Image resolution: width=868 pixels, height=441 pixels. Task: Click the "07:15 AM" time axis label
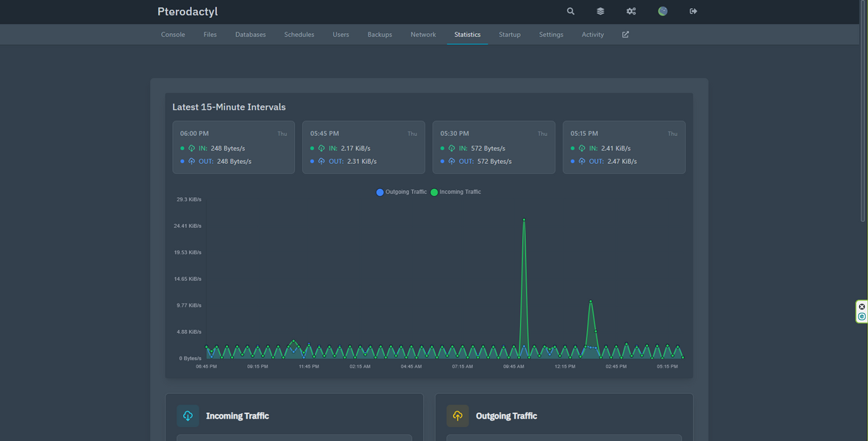[x=462, y=366]
